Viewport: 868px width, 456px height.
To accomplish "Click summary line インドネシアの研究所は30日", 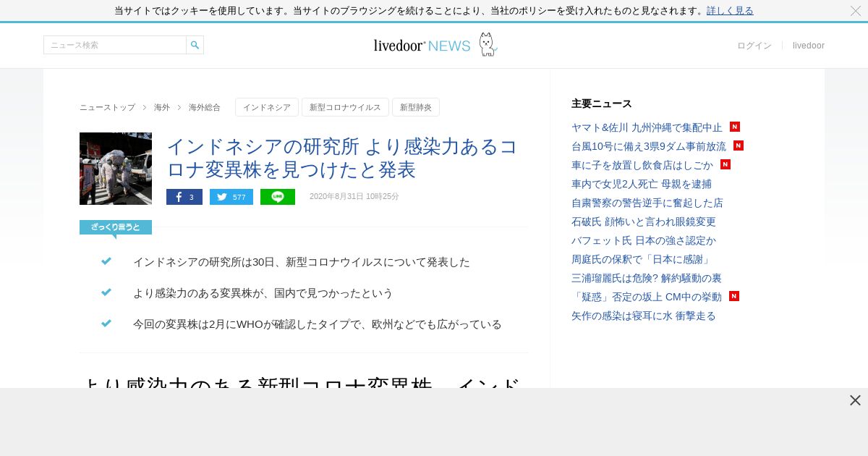I will click(302, 262).
